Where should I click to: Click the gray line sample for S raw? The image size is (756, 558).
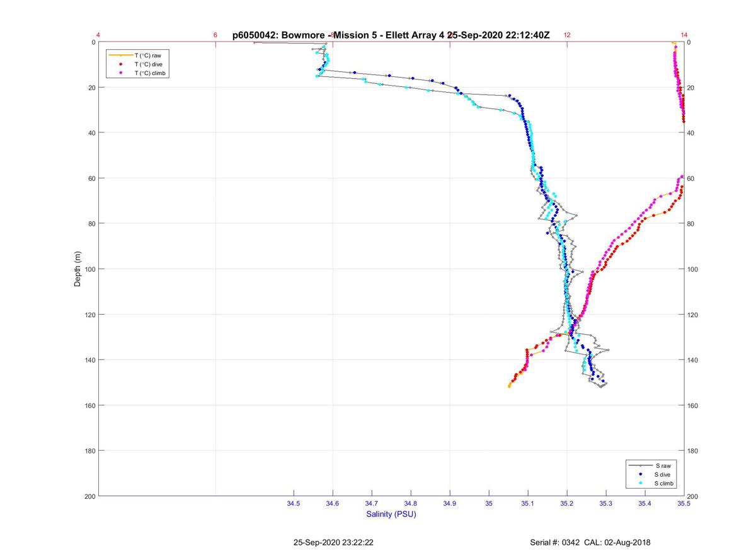click(x=640, y=465)
